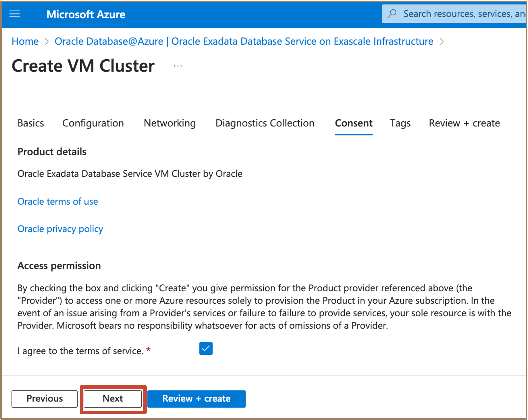Go to the Diagnostics Collection tab
This screenshot has width=528, height=420.
(265, 123)
